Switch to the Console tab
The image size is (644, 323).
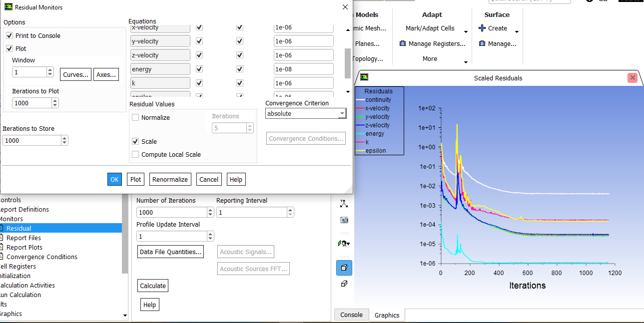point(351,315)
